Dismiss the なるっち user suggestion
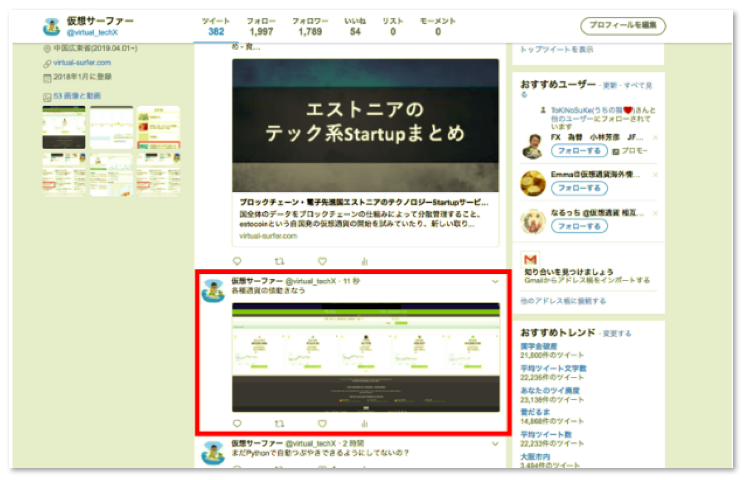 (x=655, y=213)
